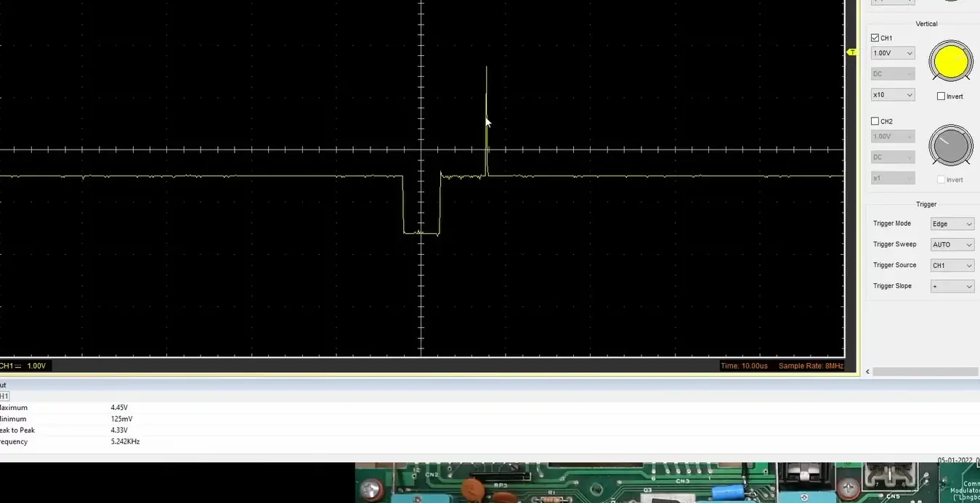Screen dimensions: 980x503
Task: Click the Peak to Peak value 4.33V
Action: pyautogui.click(x=119, y=430)
